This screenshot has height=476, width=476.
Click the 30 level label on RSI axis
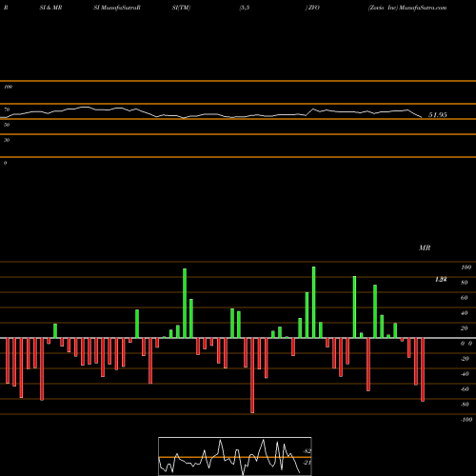(x=7, y=140)
